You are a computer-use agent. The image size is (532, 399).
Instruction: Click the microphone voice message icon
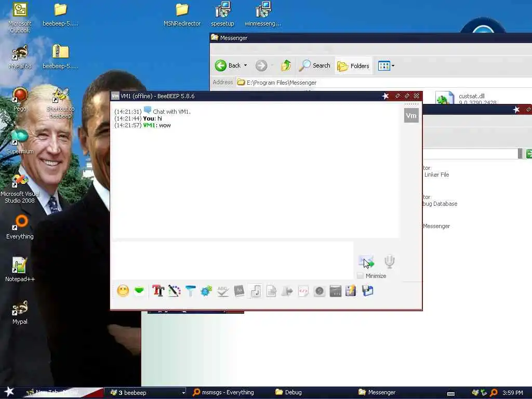[389, 262]
